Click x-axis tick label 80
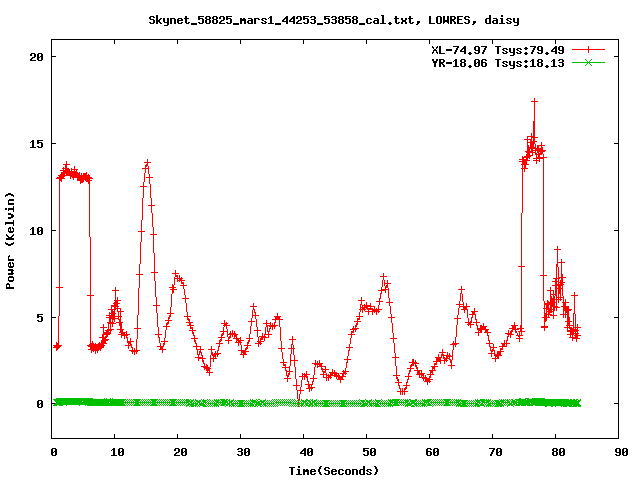 coord(558,452)
